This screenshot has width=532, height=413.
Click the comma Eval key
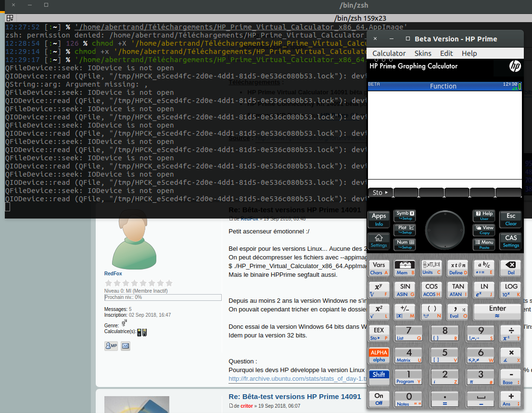coord(458,311)
